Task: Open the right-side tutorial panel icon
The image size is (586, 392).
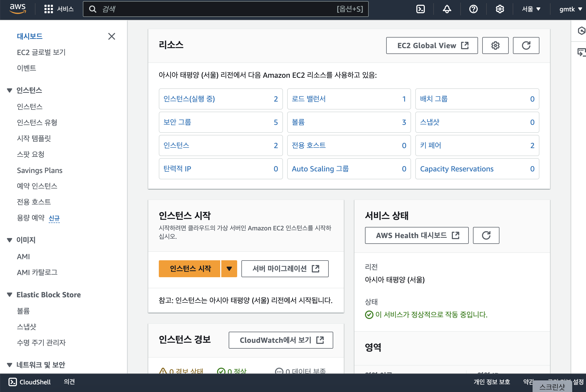Action: click(581, 52)
